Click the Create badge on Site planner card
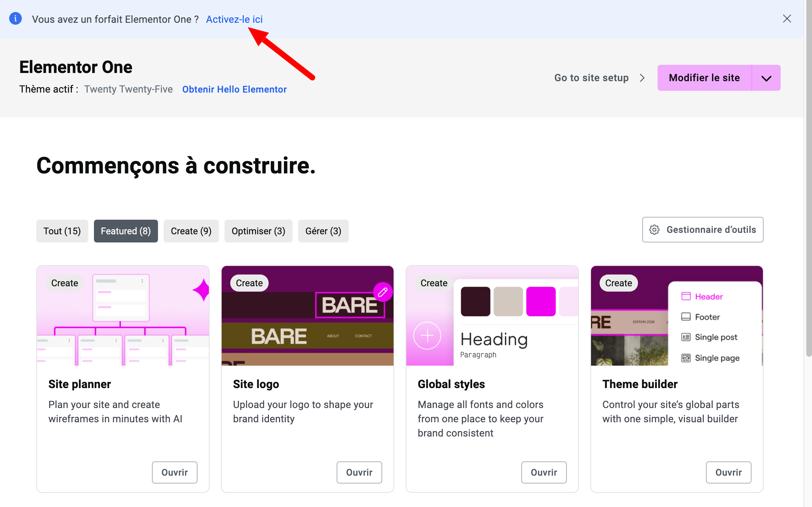The image size is (812, 507). pos(65,283)
